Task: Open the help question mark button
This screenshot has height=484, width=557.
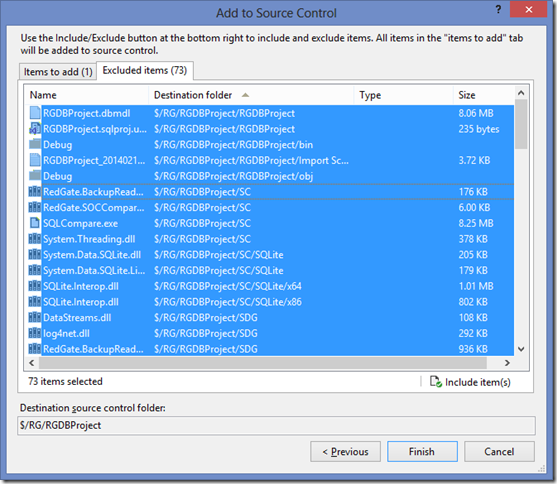Action: [498, 10]
